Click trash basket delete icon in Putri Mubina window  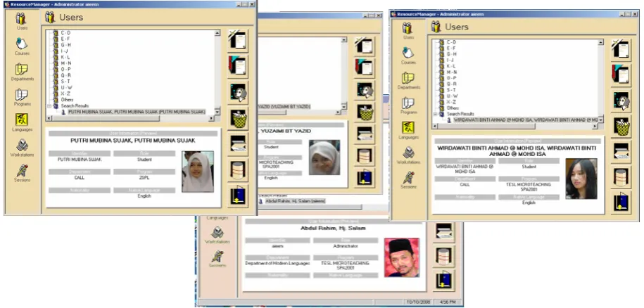[238, 119]
